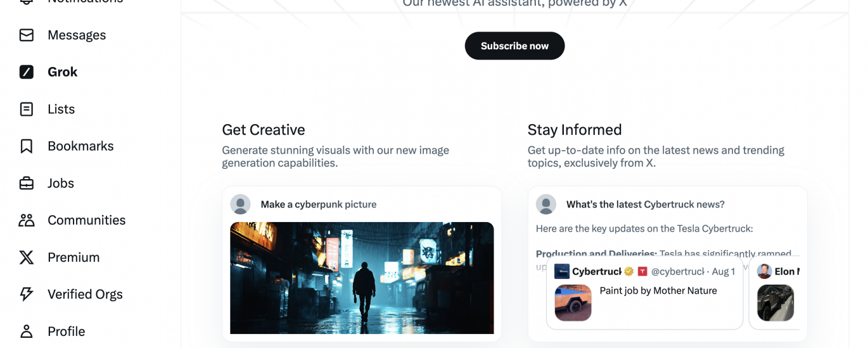Click the avatar beside Cybertruck news question
868x348 pixels.
pyautogui.click(x=546, y=204)
